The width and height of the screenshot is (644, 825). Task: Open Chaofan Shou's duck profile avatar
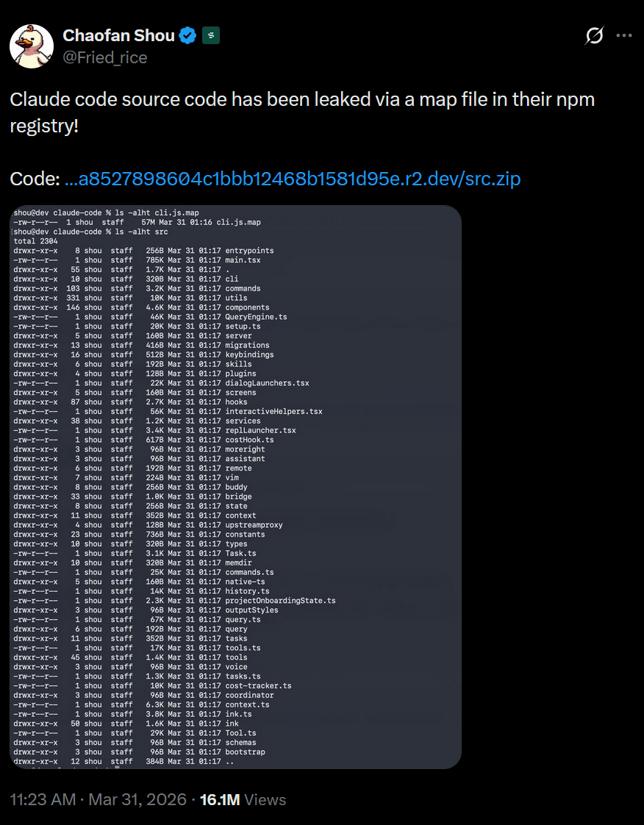[x=32, y=46]
